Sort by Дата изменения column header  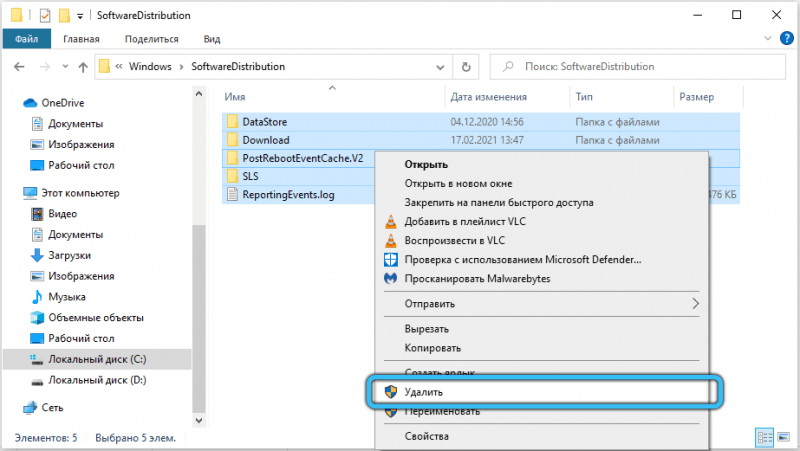pyautogui.click(x=488, y=96)
